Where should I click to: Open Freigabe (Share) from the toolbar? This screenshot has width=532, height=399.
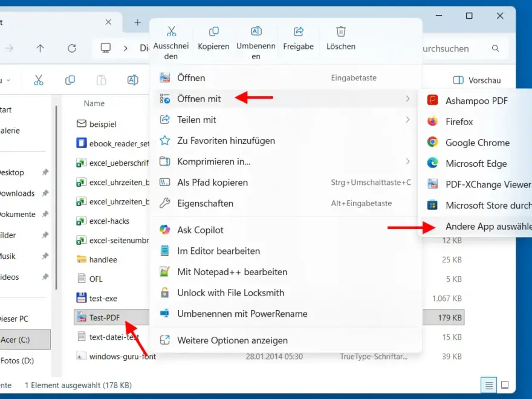pyautogui.click(x=298, y=36)
